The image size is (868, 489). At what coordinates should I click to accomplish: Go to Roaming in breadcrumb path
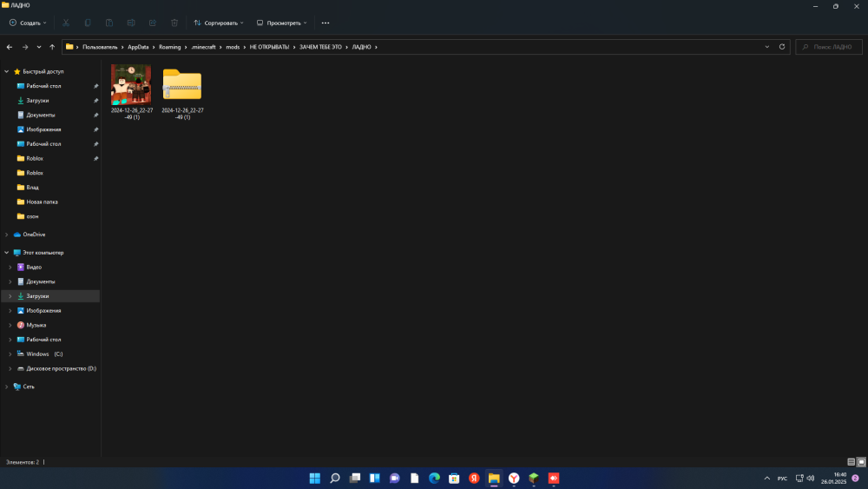click(169, 47)
